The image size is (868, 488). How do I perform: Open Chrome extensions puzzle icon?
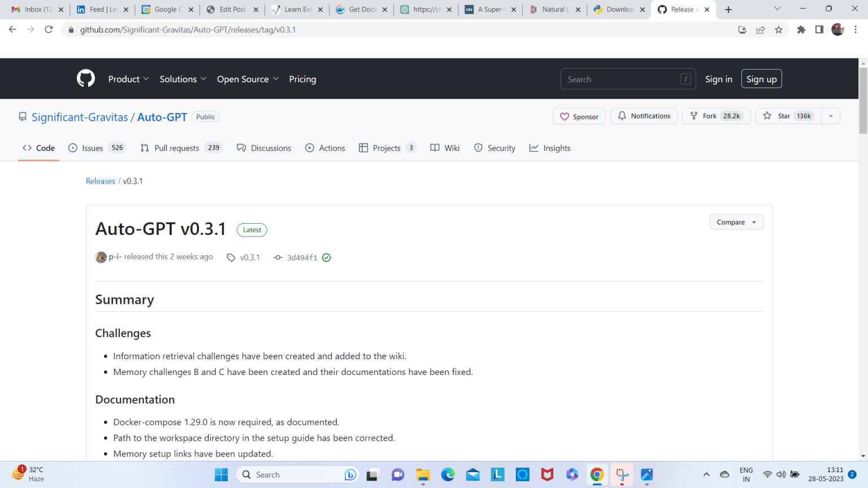pyautogui.click(x=801, y=30)
